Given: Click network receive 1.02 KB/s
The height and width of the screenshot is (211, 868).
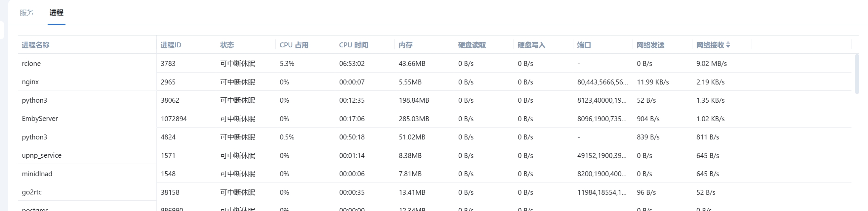Looking at the screenshot, I should click(711, 119).
